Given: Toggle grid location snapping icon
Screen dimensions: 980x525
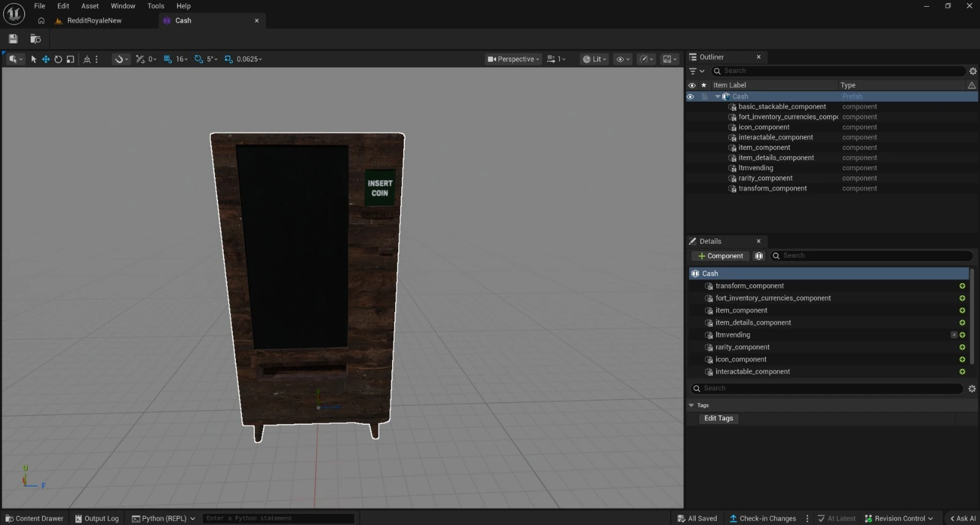Looking at the screenshot, I should coord(168,59).
